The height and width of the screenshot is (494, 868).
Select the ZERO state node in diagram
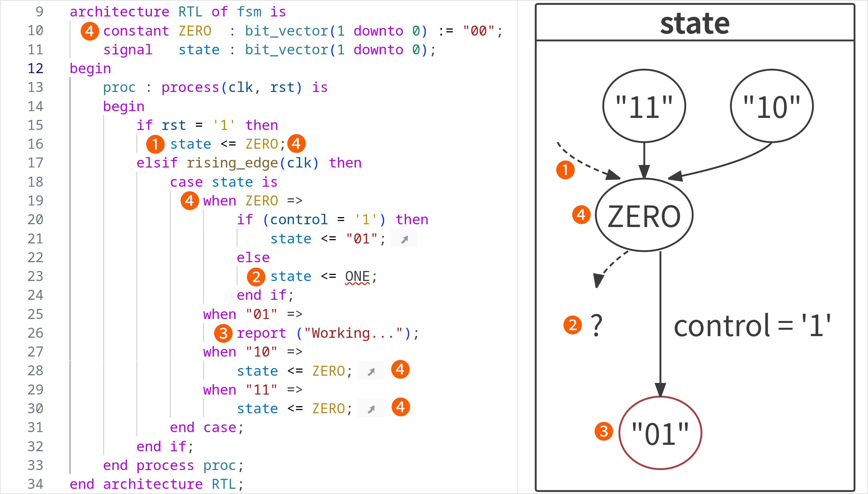pos(644,216)
